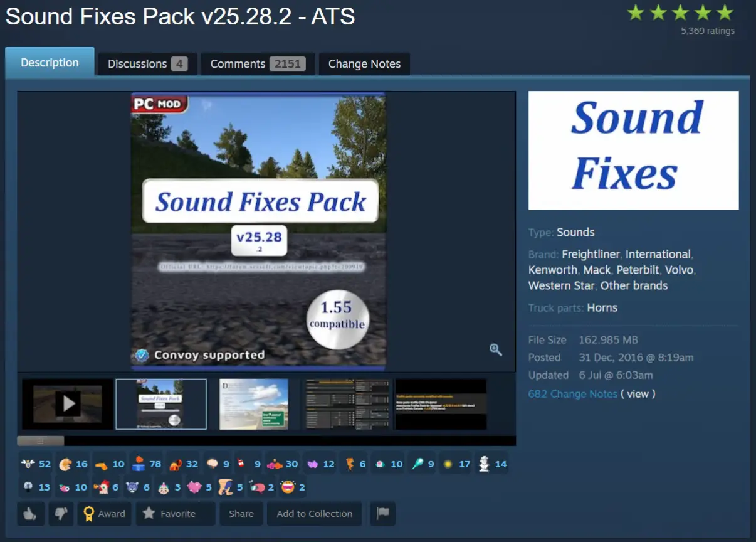Image resolution: width=756 pixels, height=542 pixels.
Task: Select the settings tables screenshot thumbnail
Action: coord(347,404)
